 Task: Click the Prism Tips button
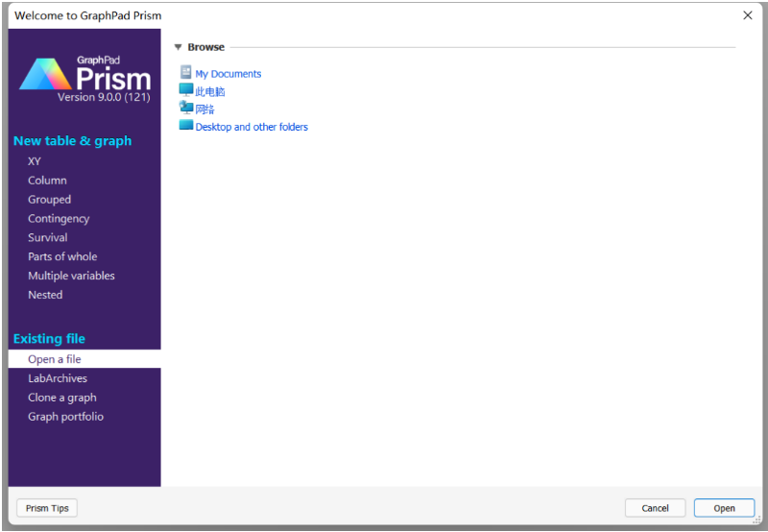[47, 508]
